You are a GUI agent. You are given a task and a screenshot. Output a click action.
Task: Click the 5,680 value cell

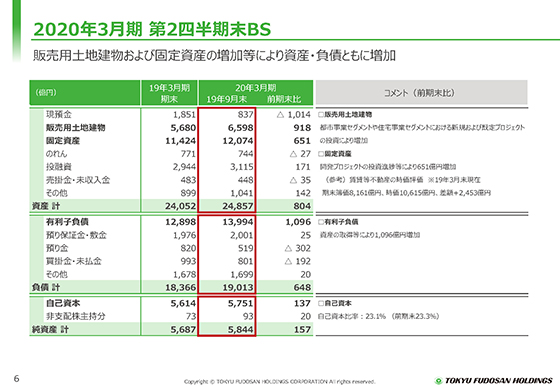183,128
